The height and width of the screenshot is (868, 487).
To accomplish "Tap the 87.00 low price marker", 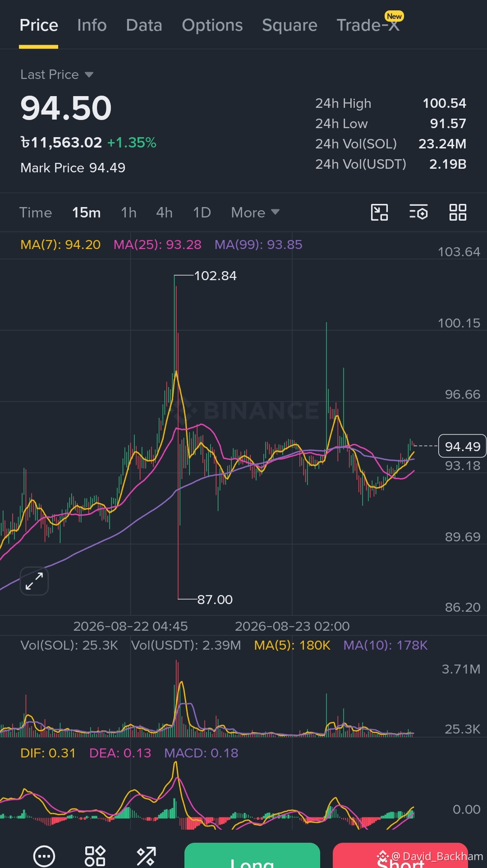I will (x=215, y=600).
